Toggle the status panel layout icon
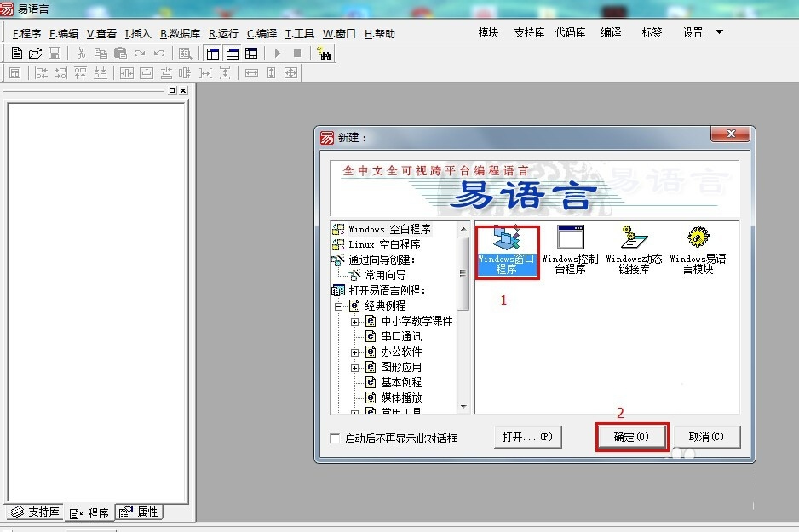 (x=233, y=54)
